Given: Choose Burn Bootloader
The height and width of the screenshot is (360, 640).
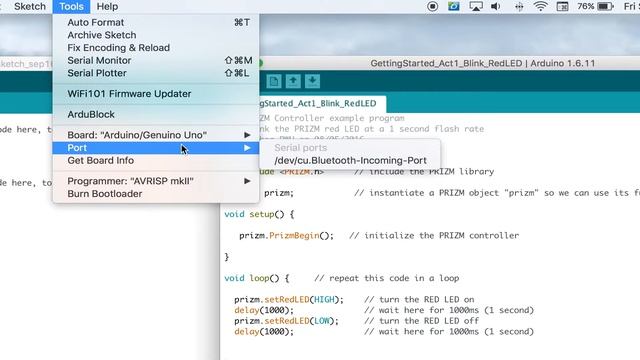Looking at the screenshot, I should [x=156, y=194].
